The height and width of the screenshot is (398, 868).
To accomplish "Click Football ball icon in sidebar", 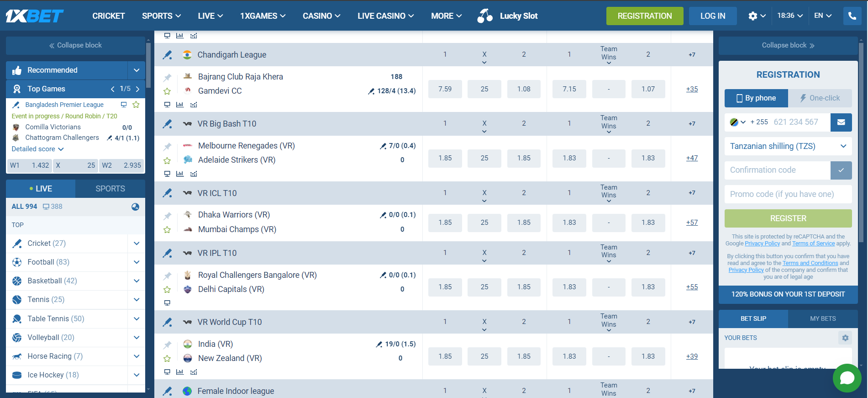I will click(17, 262).
